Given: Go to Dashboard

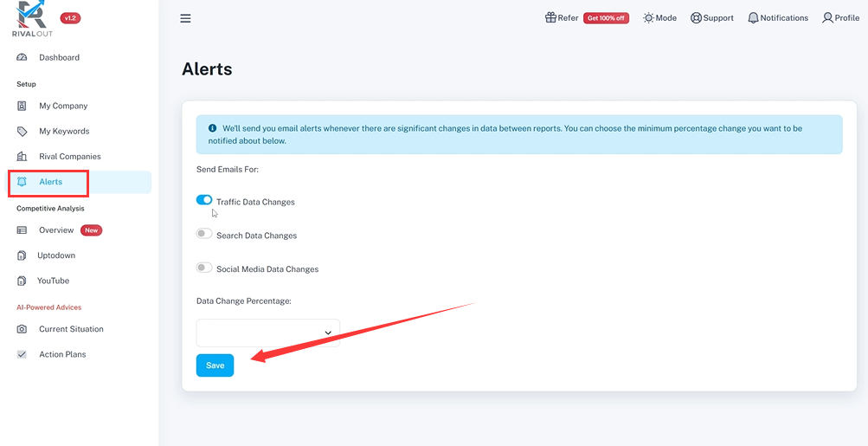Looking at the screenshot, I should point(59,57).
